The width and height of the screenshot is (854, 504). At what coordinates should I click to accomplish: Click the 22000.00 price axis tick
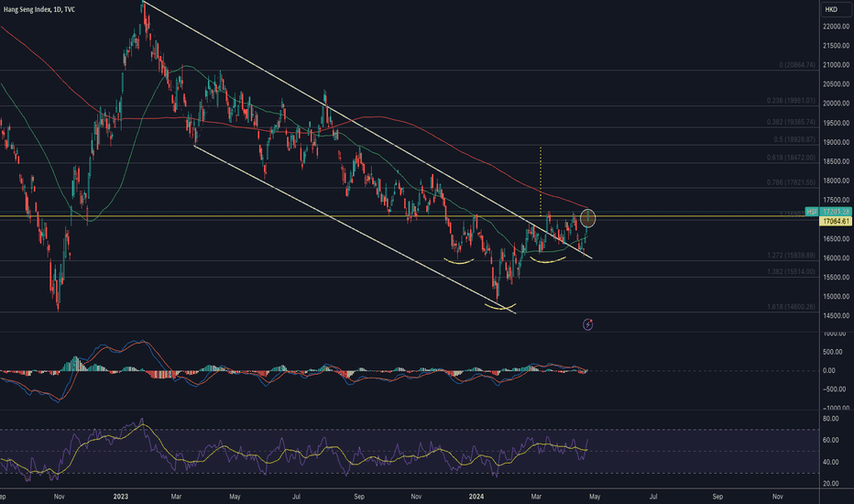[x=836, y=27]
